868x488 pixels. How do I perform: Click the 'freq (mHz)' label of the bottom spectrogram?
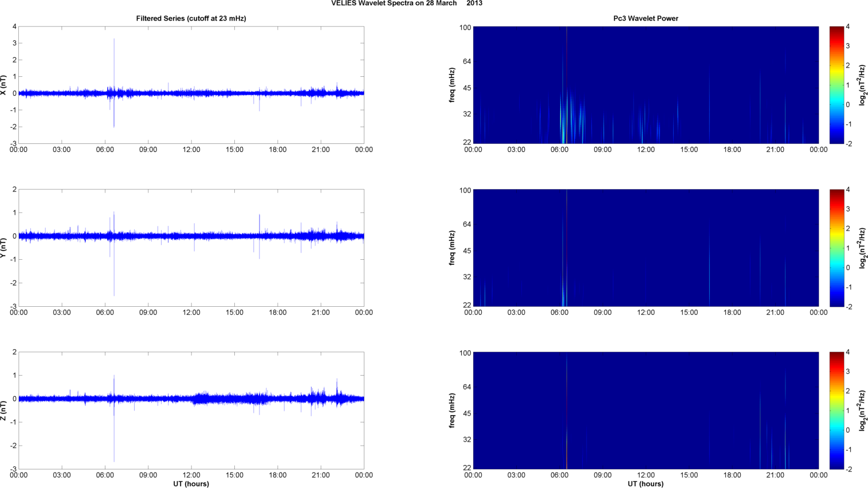[452, 411]
